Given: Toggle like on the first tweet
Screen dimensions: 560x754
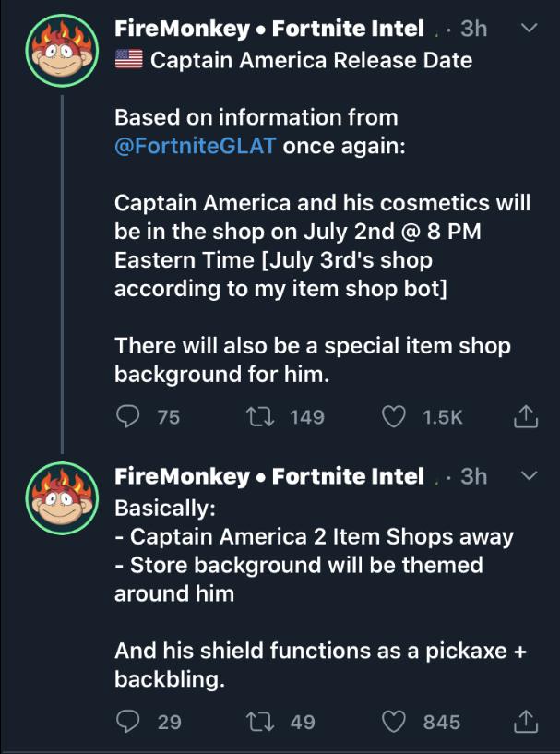Looking at the screenshot, I should click(394, 416).
